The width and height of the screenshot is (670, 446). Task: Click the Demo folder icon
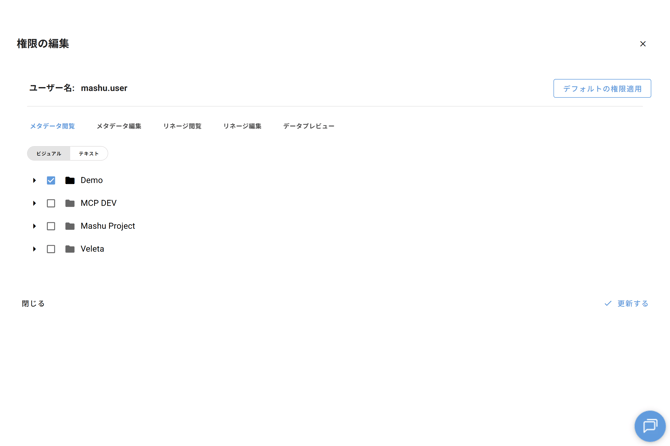[70, 181]
